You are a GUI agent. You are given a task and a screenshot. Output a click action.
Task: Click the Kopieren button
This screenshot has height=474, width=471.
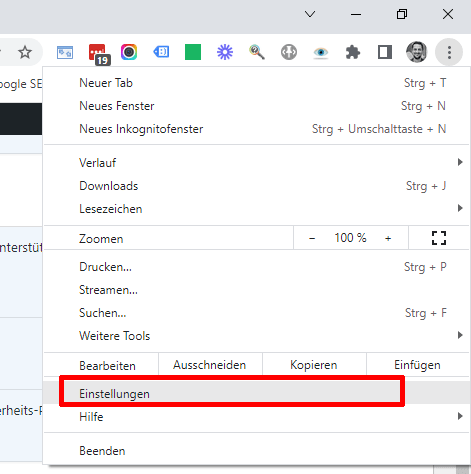coord(314,365)
